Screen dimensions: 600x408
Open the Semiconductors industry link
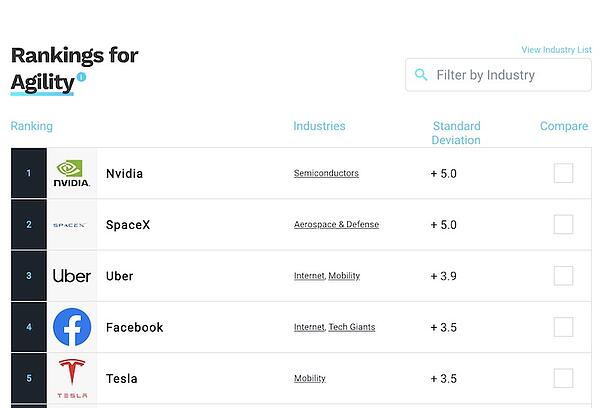326,173
